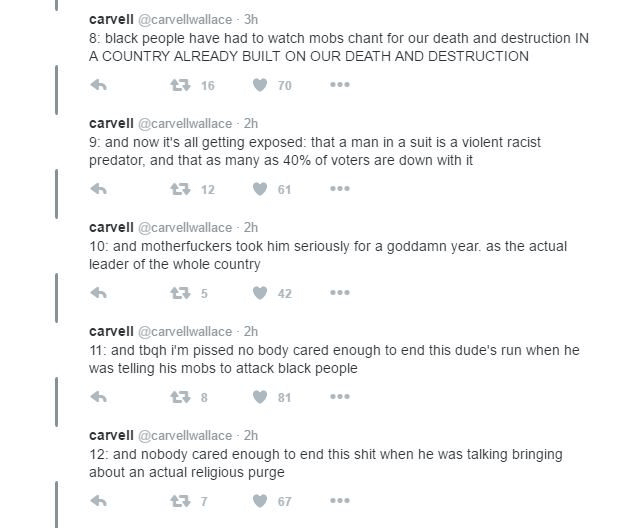The image size is (630, 528).
Task: Like tweet 9 with 61 likes
Action: pyautogui.click(x=260, y=189)
